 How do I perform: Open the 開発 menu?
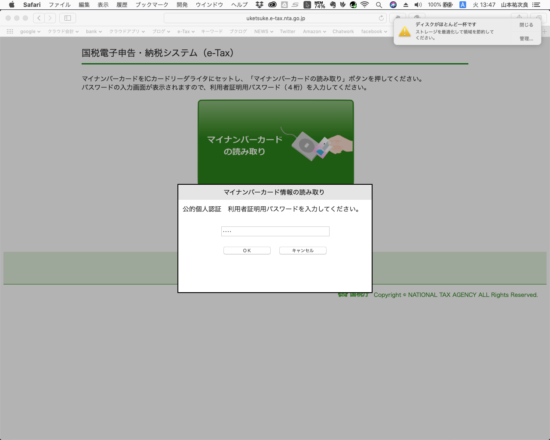point(182,5)
